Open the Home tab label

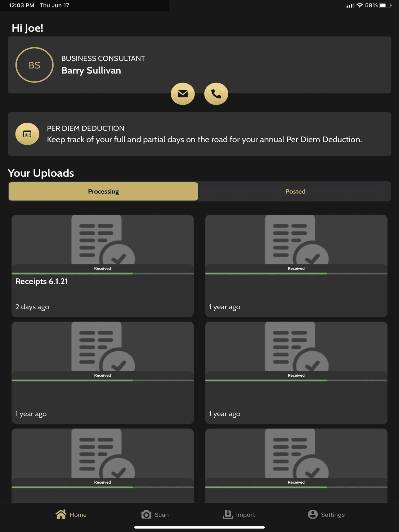pyautogui.click(x=78, y=515)
